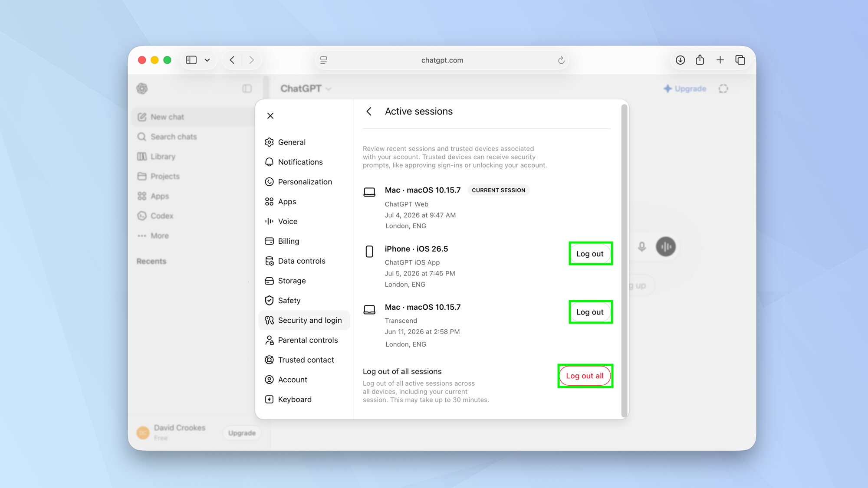868x488 pixels.
Task: Open the Safari Share menu
Action: point(700,60)
